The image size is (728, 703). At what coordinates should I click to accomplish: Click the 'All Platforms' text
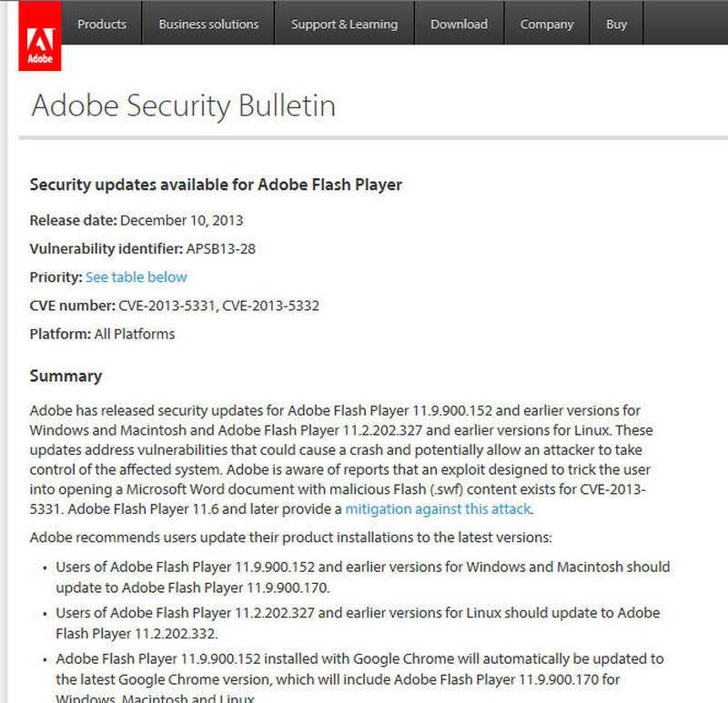click(x=134, y=334)
